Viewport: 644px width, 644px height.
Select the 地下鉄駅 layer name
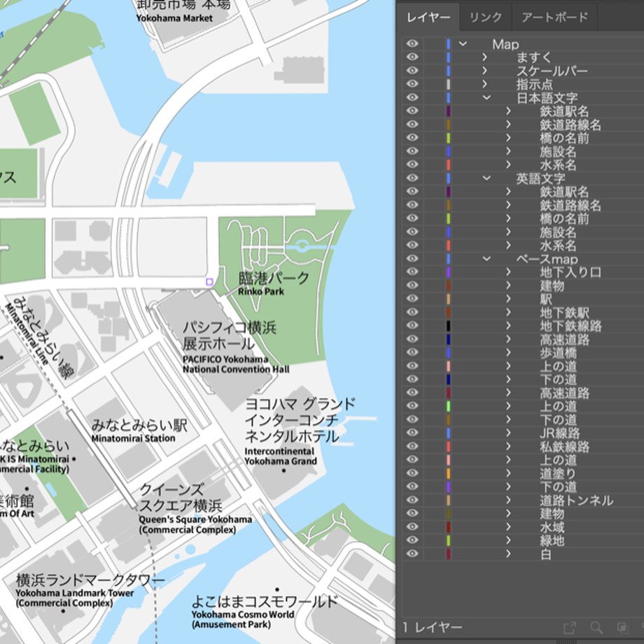click(x=565, y=313)
